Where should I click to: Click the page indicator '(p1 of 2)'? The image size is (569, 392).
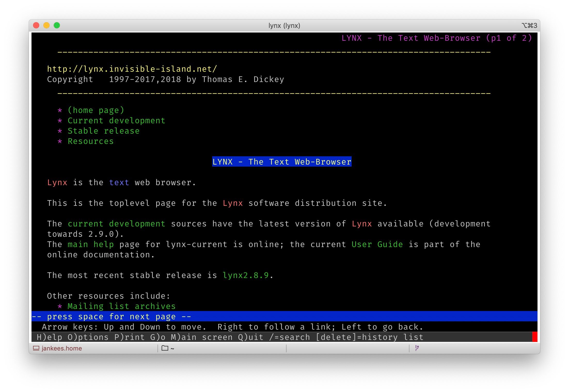509,38
